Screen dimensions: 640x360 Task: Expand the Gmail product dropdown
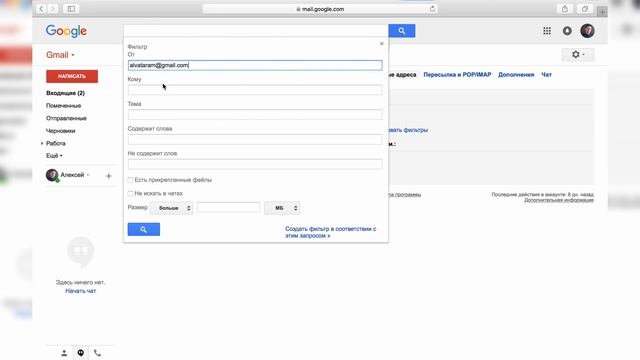click(x=60, y=55)
